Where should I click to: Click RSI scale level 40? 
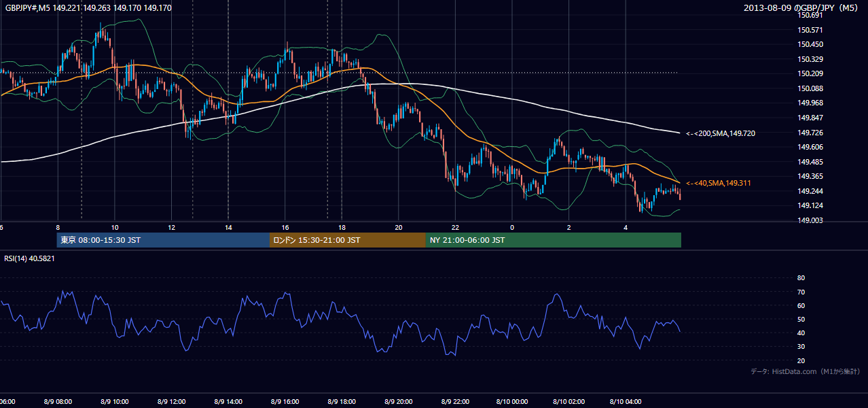[801, 333]
